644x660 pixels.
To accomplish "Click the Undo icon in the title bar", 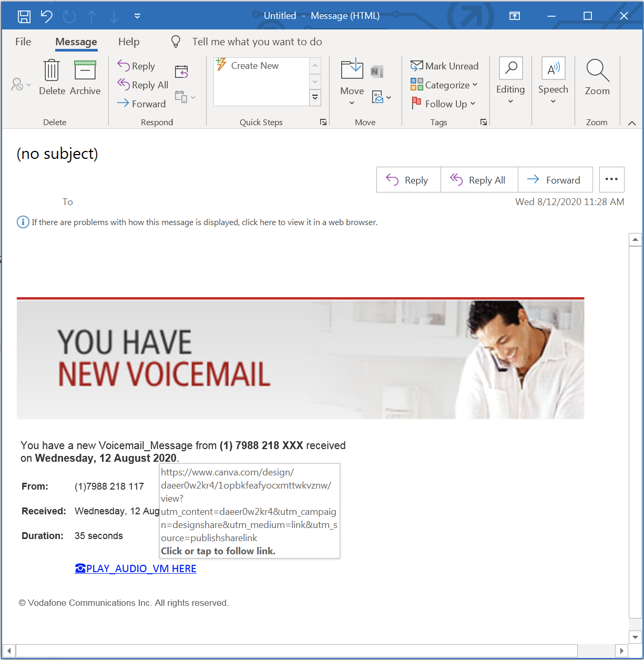I will click(x=46, y=16).
